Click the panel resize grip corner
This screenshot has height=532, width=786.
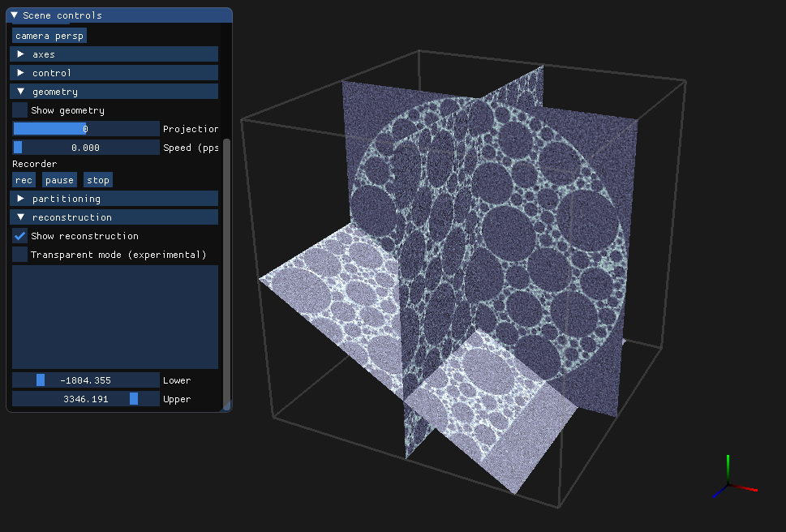[227, 406]
